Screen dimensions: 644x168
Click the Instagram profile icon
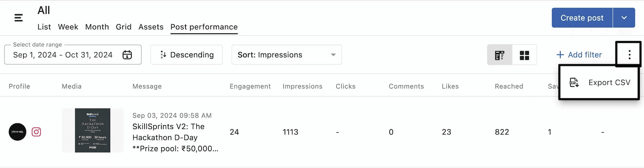click(x=36, y=132)
